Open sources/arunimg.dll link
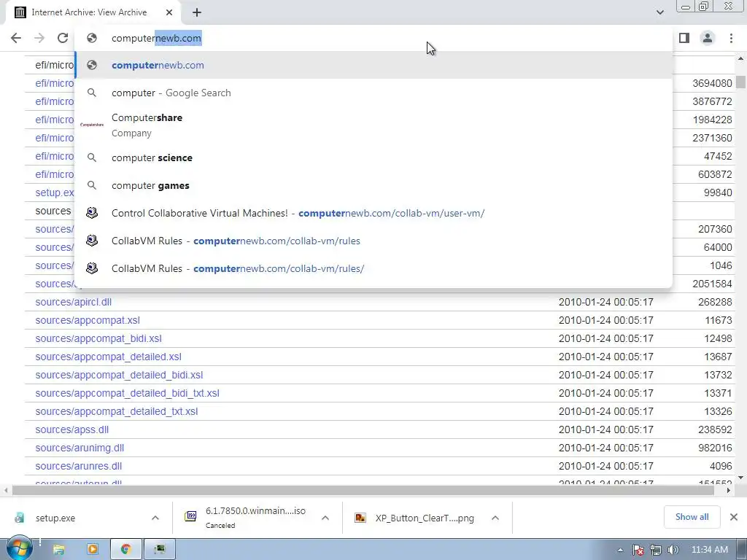This screenshot has width=747, height=560. [80, 448]
